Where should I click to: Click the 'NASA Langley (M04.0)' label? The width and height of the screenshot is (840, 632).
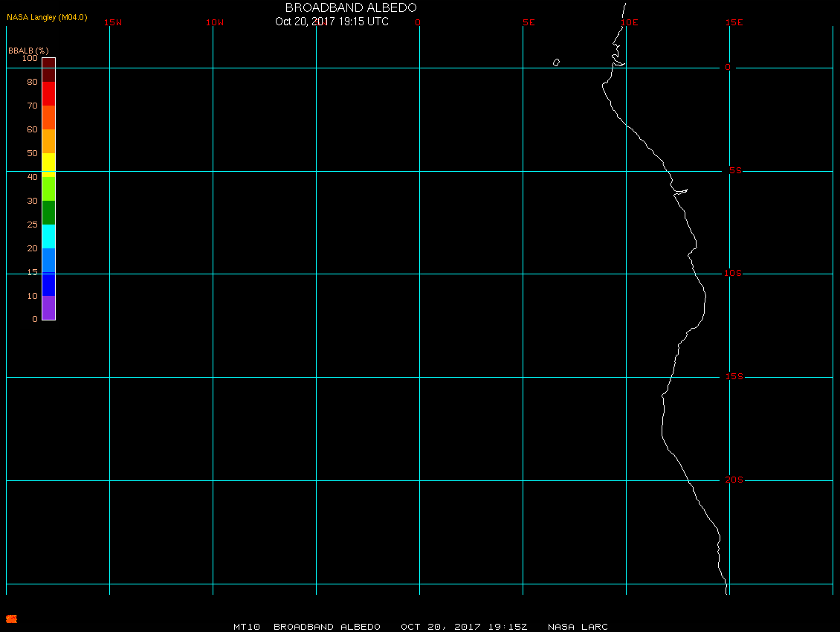coord(47,17)
